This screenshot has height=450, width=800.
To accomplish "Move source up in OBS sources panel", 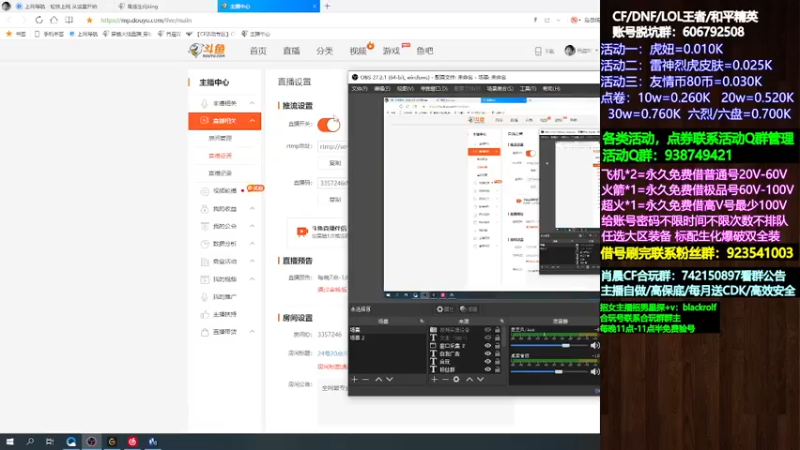I will (469, 379).
